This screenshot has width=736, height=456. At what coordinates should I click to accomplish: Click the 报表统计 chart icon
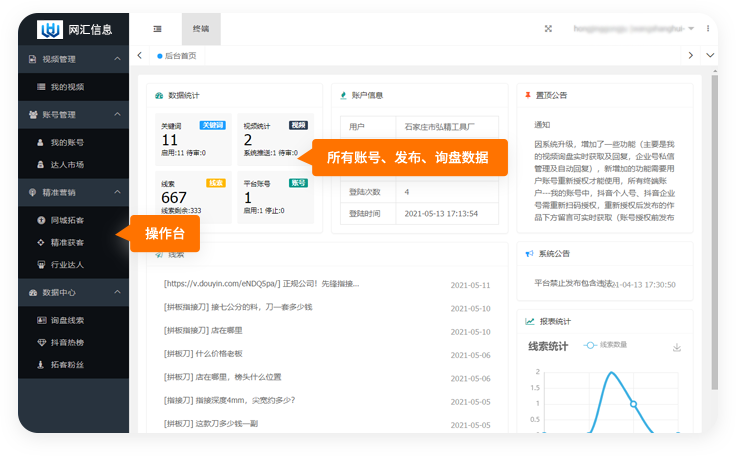click(530, 321)
